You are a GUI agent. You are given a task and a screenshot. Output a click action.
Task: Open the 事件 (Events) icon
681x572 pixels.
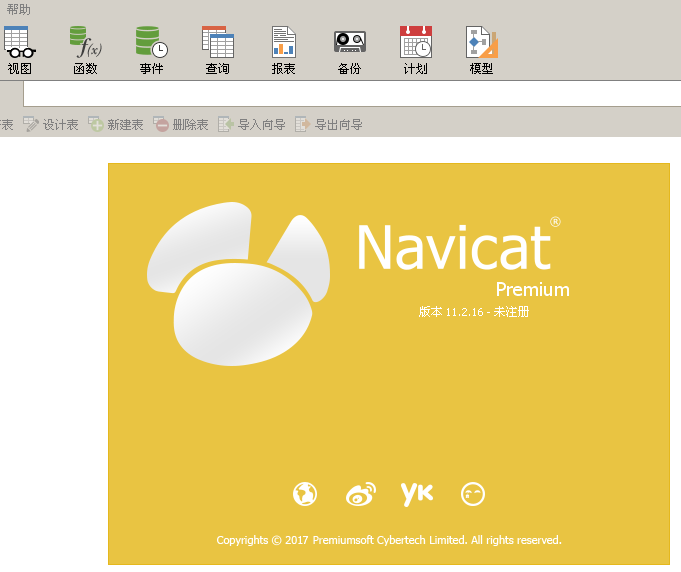[152, 50]
